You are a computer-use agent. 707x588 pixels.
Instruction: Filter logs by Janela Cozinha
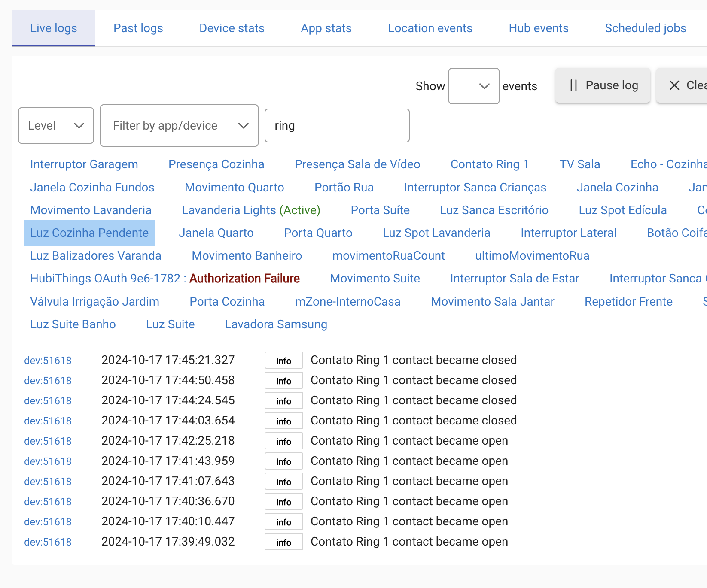[x=618, y=188]
